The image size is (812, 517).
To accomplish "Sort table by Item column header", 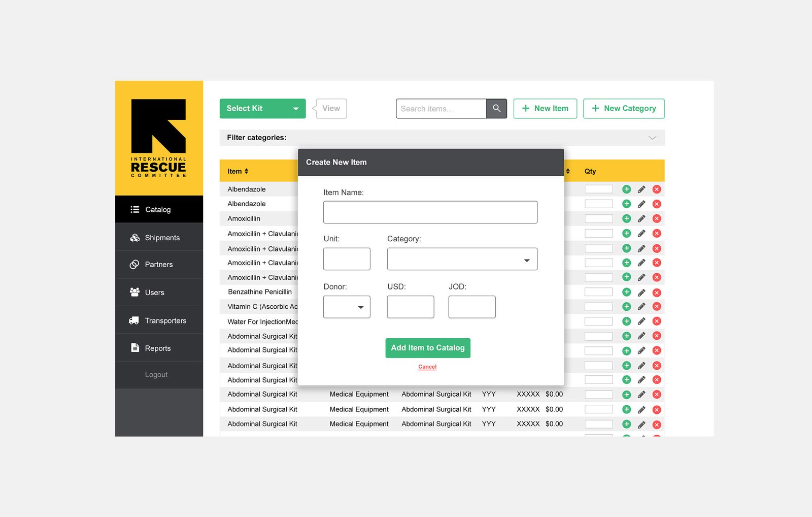I will pyautogui.click(x=238, y=171).
